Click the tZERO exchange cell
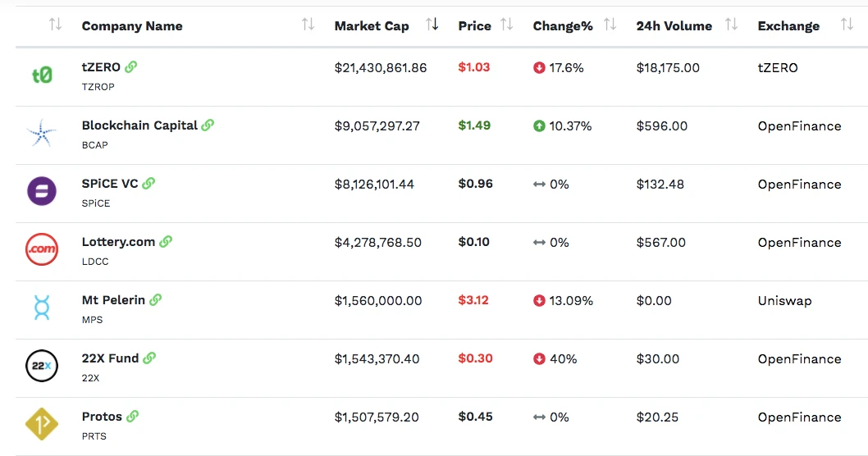Screen dimensions: 868x456 pos(778,67)
